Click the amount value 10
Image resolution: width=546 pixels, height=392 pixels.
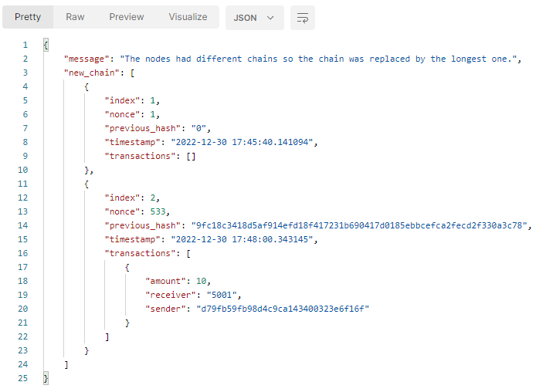pyautogui.click(x=201, y=281)
